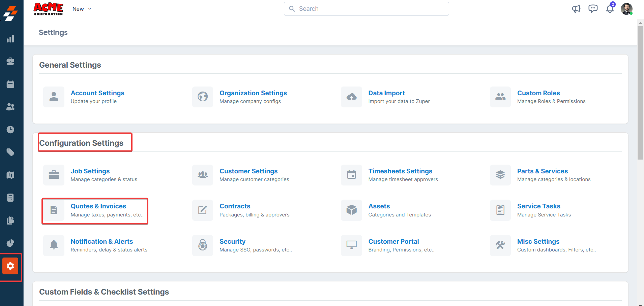Go to Organization Settings
Image resolution: width=644 pixels, height=306 pixels.
(253, 93)
